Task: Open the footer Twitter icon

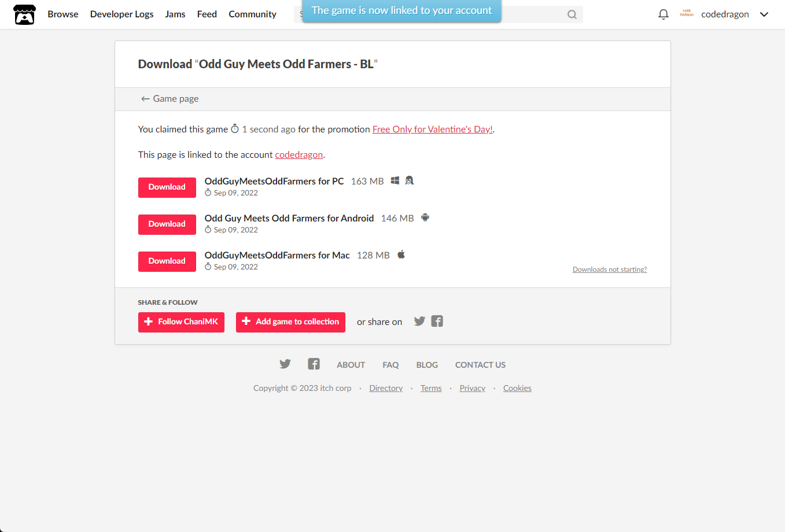Action: 285,364
